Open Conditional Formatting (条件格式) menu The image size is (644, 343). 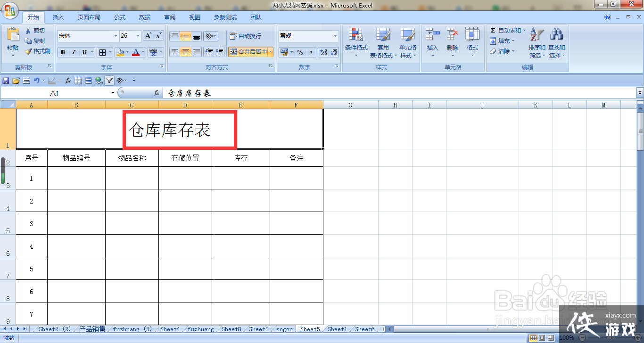[356, 43]
